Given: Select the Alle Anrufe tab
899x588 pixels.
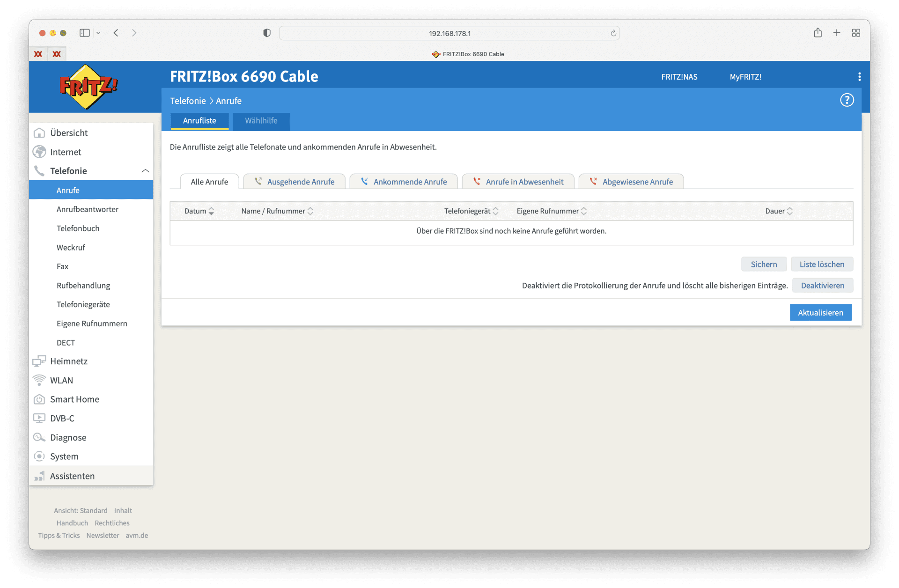Looking at the screenshot, I should coord(209,182).
